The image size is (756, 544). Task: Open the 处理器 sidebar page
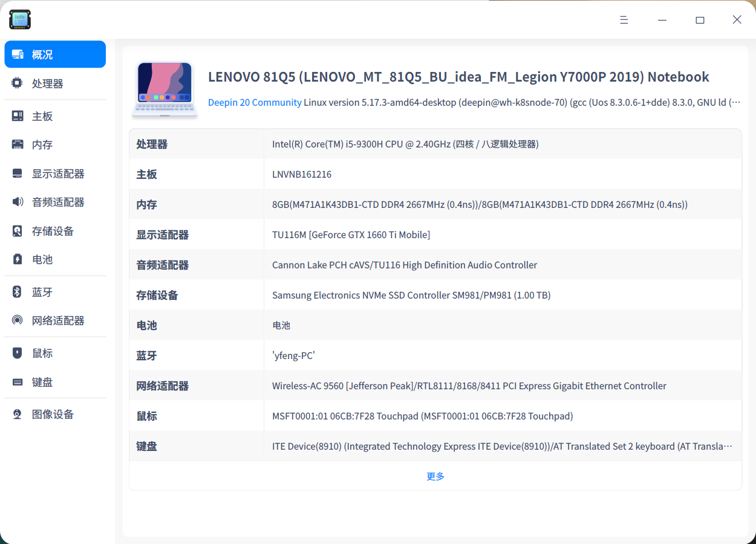(55, 83)
